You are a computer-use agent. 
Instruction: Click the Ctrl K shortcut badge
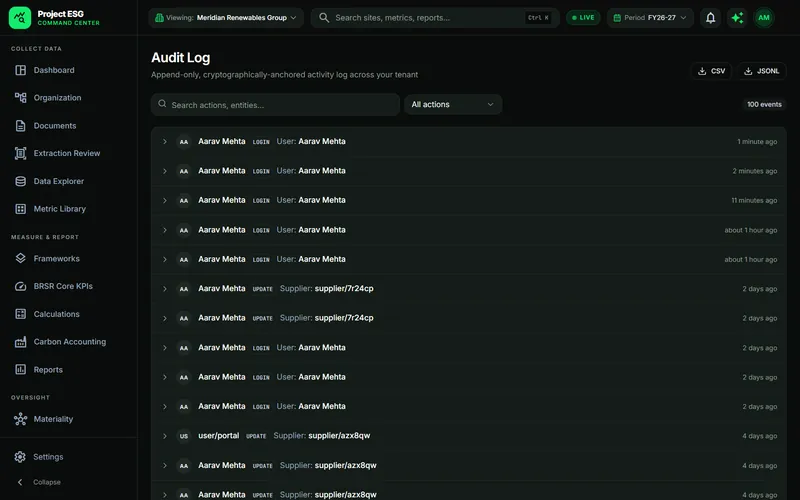538,18
